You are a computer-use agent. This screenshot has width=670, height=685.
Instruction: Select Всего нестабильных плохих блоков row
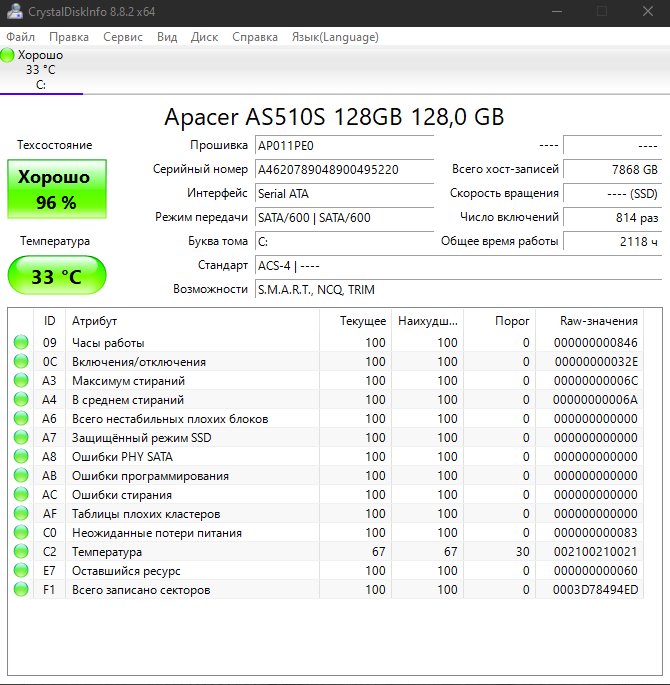[326, 419]
